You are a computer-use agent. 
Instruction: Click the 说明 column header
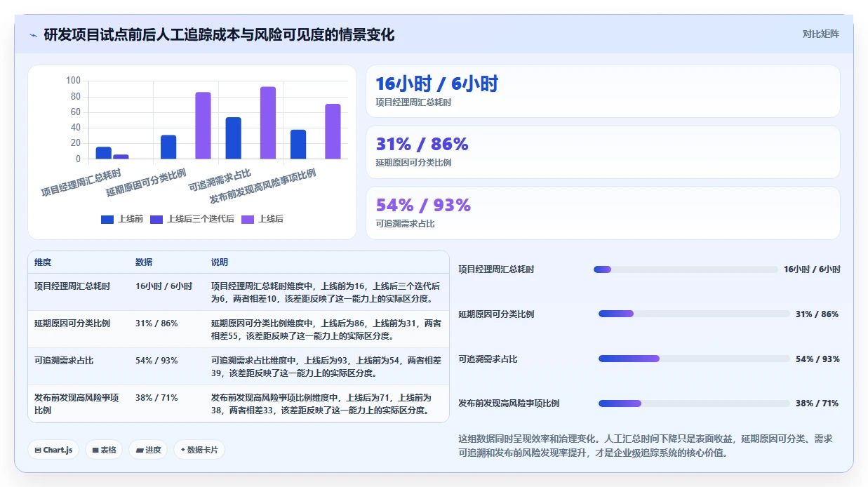tap(220, 262)
